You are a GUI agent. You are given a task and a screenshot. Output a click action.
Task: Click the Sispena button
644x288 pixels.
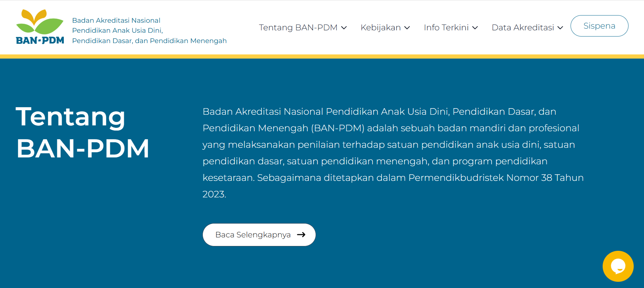pos(599,26)
